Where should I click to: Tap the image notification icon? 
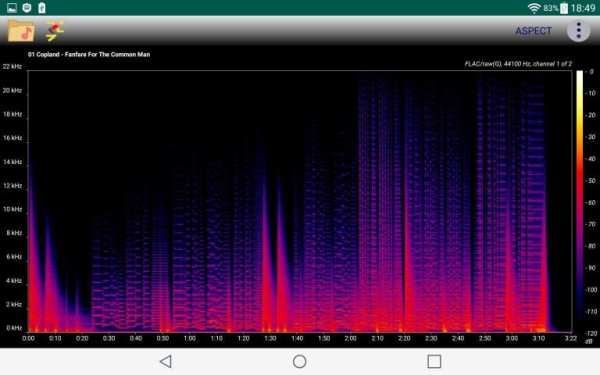[12, 8]
